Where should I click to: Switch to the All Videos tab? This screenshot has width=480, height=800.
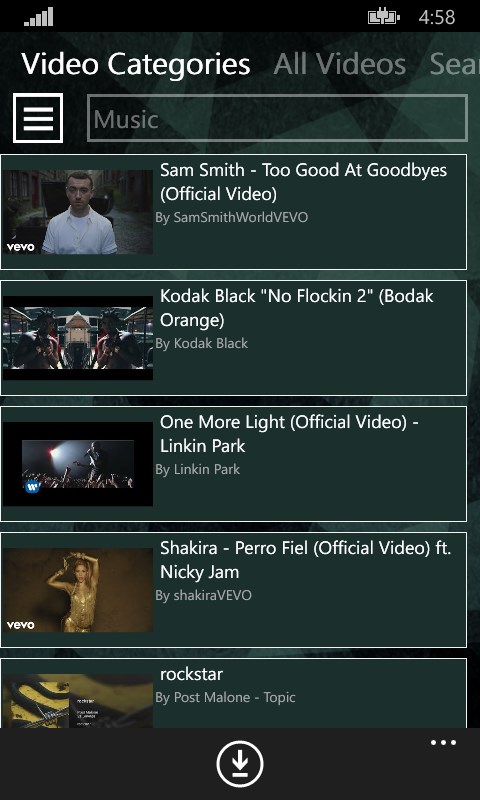[340, 64]
